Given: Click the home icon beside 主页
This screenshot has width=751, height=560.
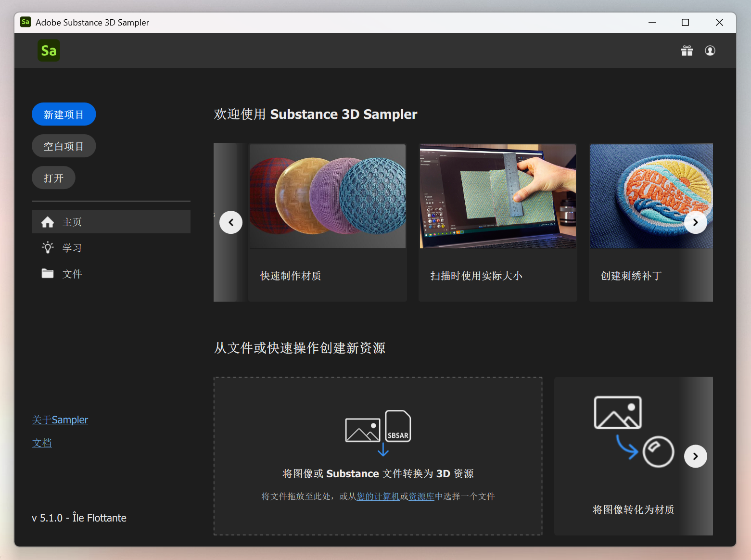Looking at the screenshot, I should click(x=48, y=222).
